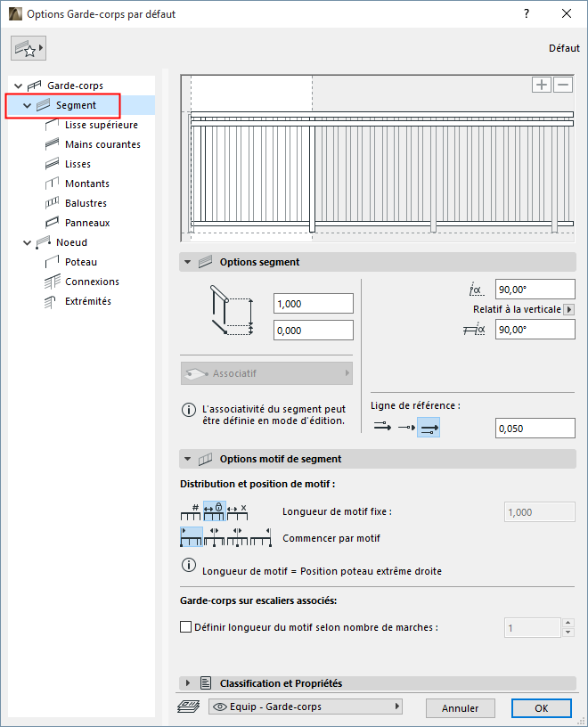This screenshot has height=727, width=588.
Task: Select Balustres tree item
Action: (86, 203)
